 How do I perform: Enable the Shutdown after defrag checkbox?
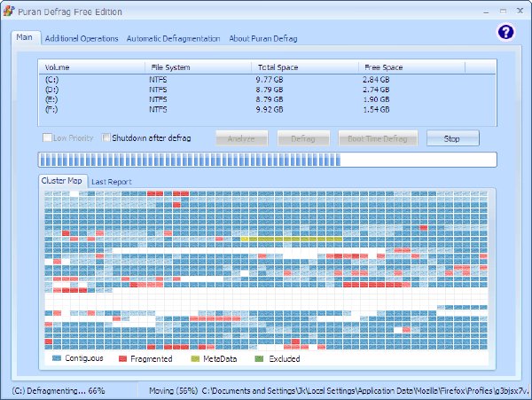click(106, 137)
